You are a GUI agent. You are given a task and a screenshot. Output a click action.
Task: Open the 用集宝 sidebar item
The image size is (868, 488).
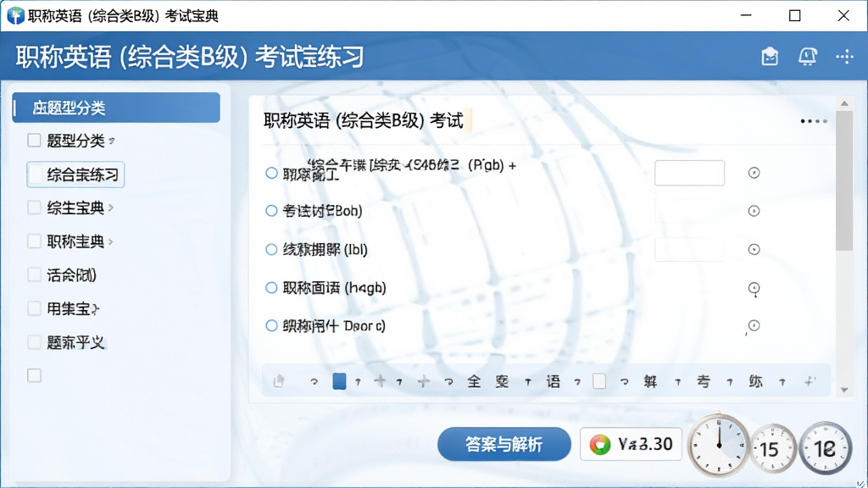click(68, 308)
